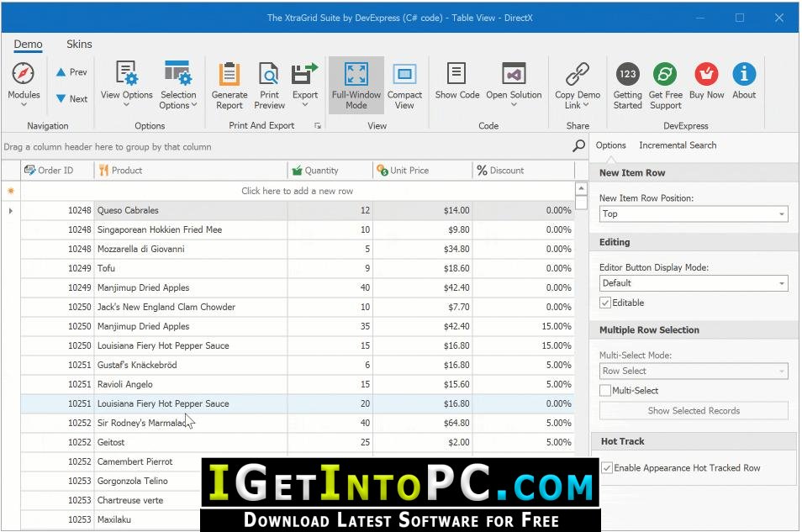Open Print Preview icon
The width and height of the screenshot is (802, 532).
[x=269, y=74]
